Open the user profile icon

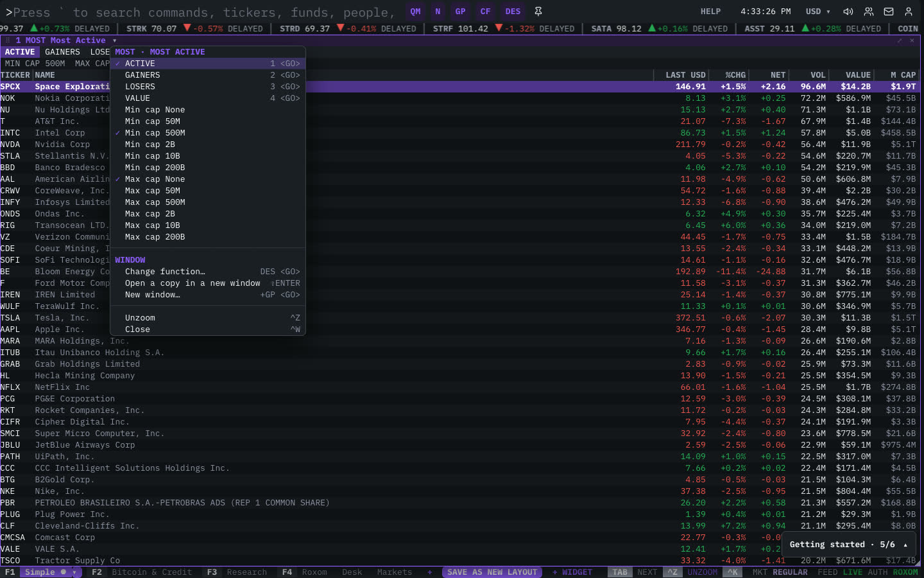(909, 12)
